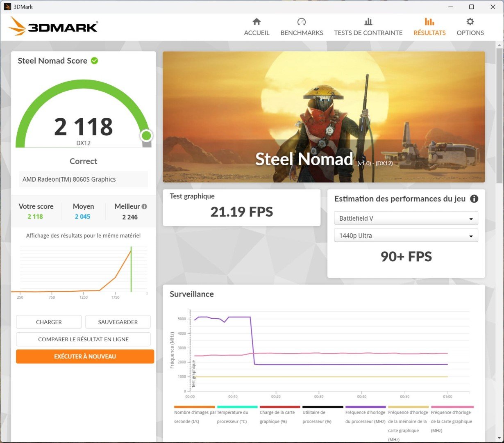Click the Meilleur score 2 246
This screenshot has height=443, width=504.
130,217
